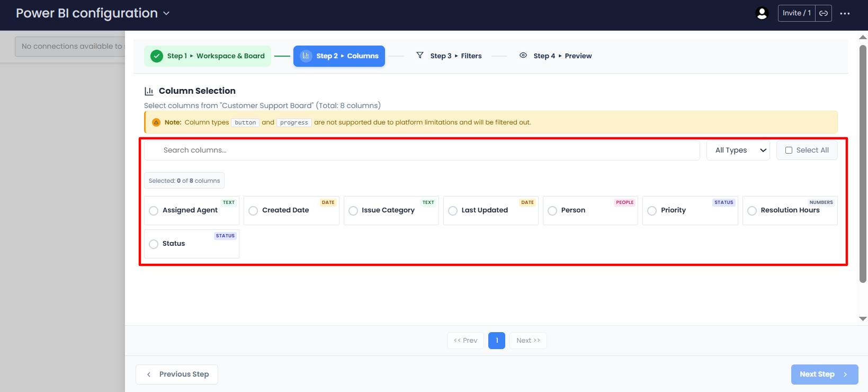Viewport: 868px width, 392px height.
Task: Click the TEXT badge on Issue Category card
Action: [428, 202]
